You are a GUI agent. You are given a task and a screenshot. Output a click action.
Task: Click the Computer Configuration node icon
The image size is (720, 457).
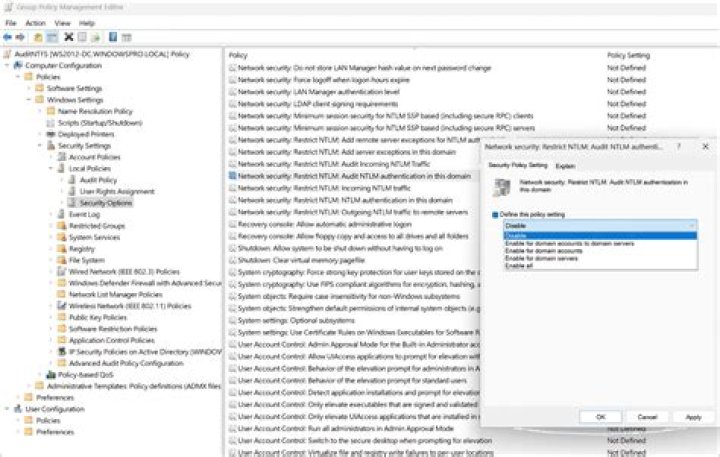[18, 65]
